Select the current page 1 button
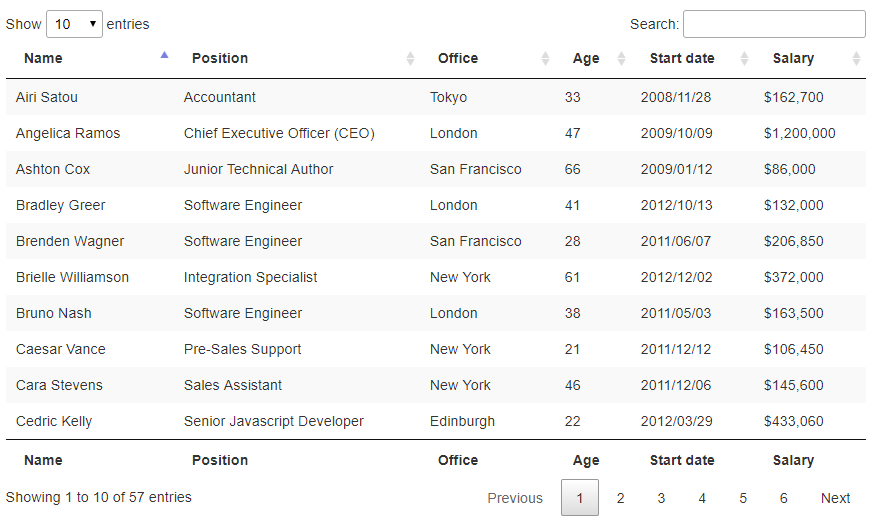The height and width of the screenshot is (527, 884). pos(580,498)
